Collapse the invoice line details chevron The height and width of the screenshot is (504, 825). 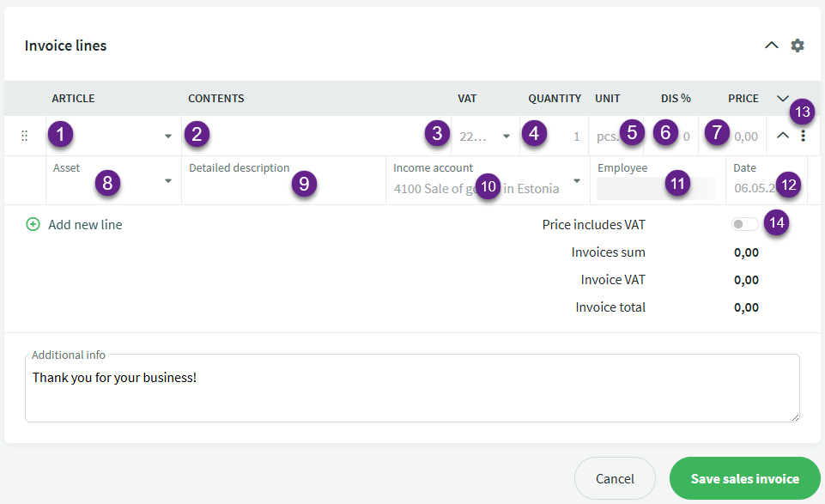(x=782, y=136)
